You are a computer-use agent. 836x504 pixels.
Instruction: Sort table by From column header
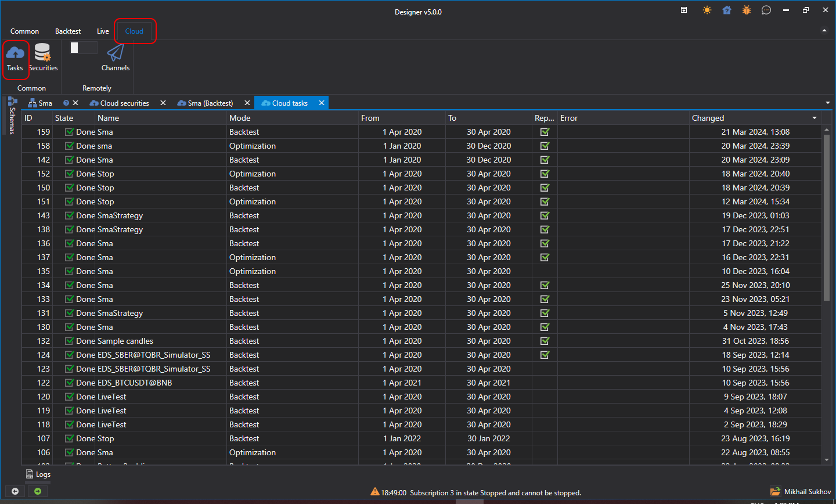(x=402, y=118)
